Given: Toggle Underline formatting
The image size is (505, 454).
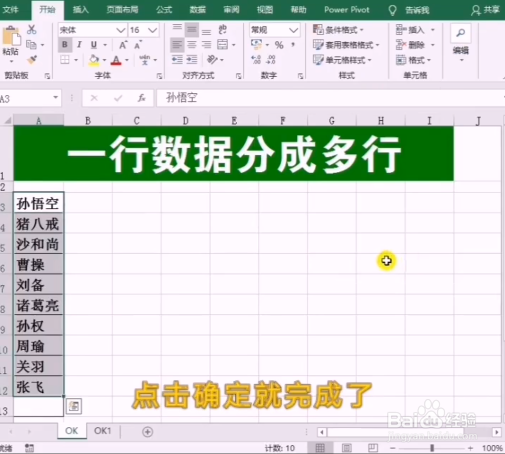Looking at the screenshot, I should [x=94, y=45].
